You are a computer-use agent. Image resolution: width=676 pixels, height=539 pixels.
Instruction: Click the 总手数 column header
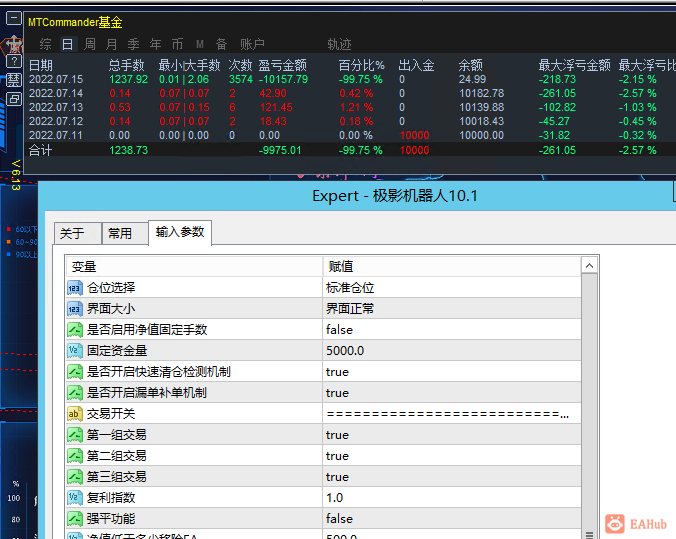click(x=126, y=66)
